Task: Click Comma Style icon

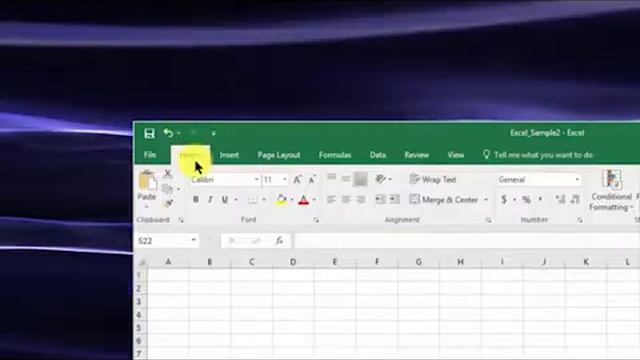Action: (540, 200)
